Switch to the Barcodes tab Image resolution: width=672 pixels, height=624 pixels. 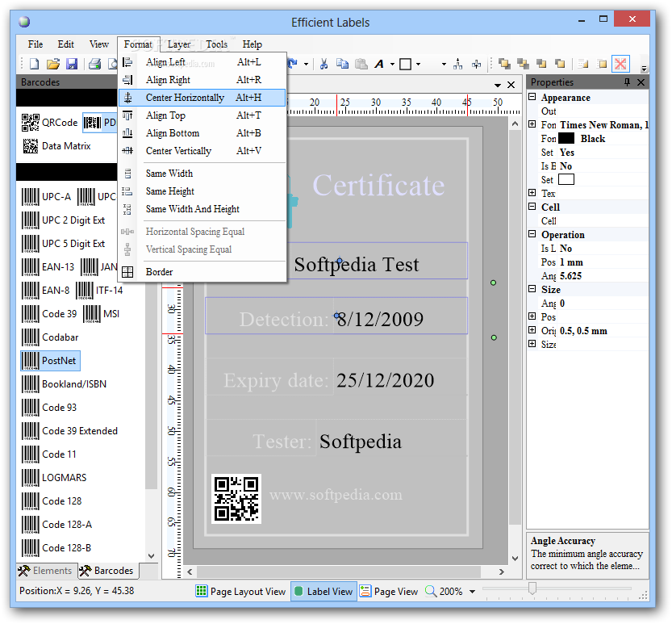click(107, 571)
